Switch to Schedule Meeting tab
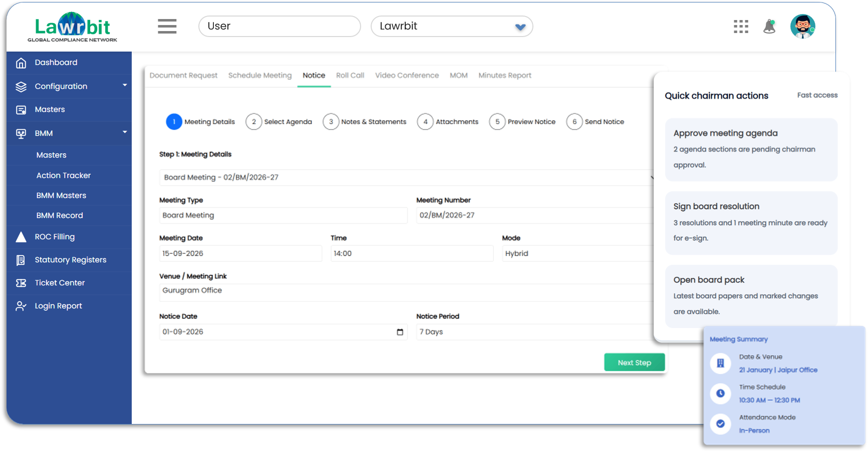Screen dimensions: 868x452 (260, 76)
